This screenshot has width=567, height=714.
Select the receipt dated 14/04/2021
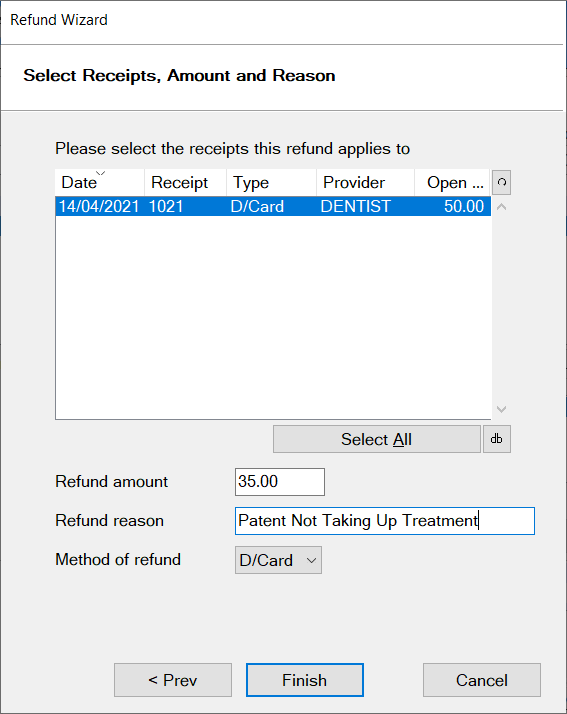(x=273, y=206)
